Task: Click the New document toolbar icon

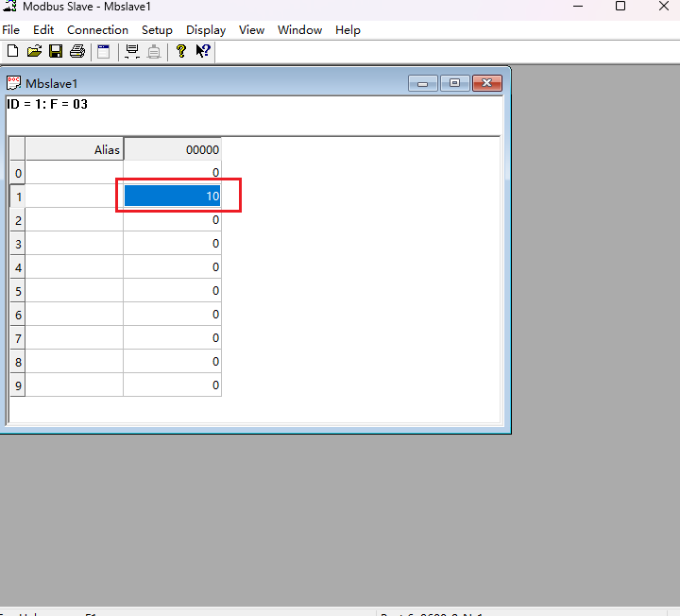Action: (12, 51)
